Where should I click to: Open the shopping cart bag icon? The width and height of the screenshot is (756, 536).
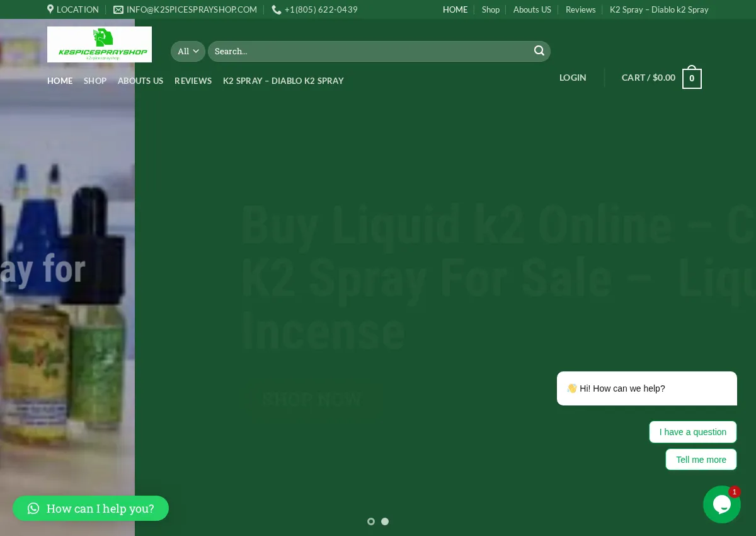tap(692, 78)
